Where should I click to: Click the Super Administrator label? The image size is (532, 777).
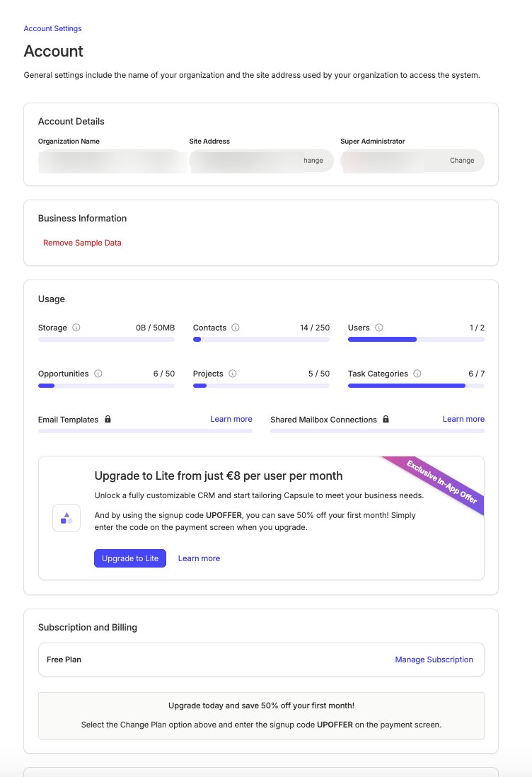click(x=373, y=142)
